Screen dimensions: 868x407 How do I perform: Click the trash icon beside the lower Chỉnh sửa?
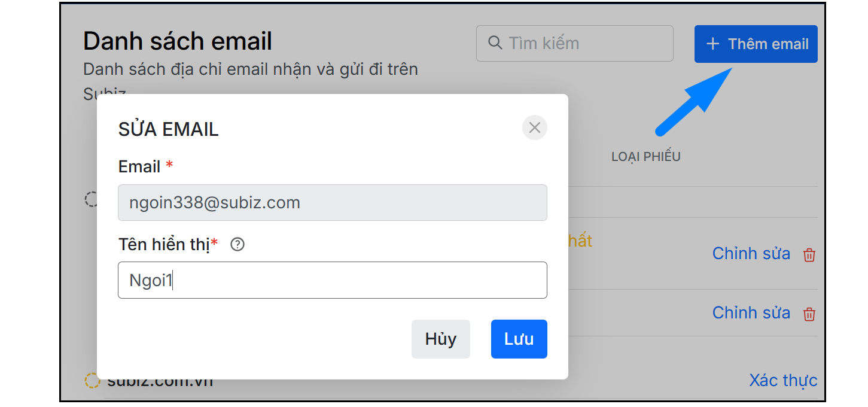click(x=809, y=314)
